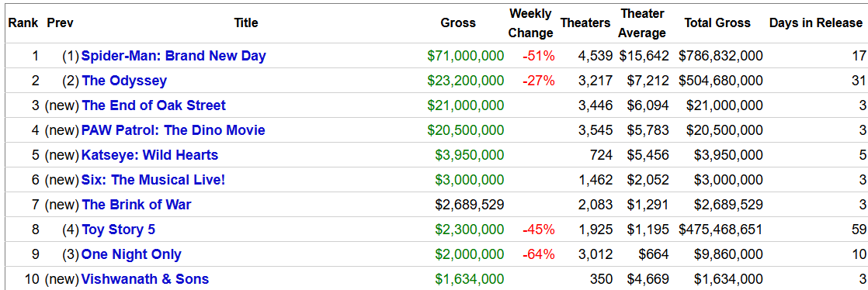Click The End of Oak Street title

[154, 105]
